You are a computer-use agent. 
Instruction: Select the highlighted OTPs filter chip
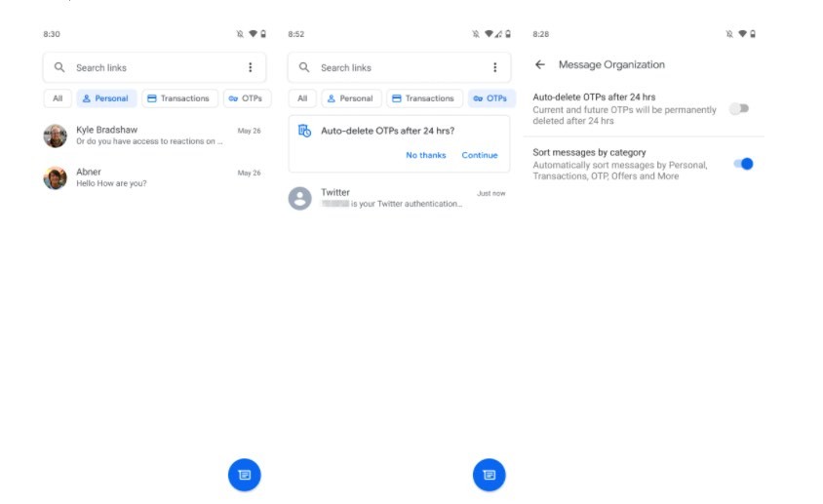pos(491,98)
